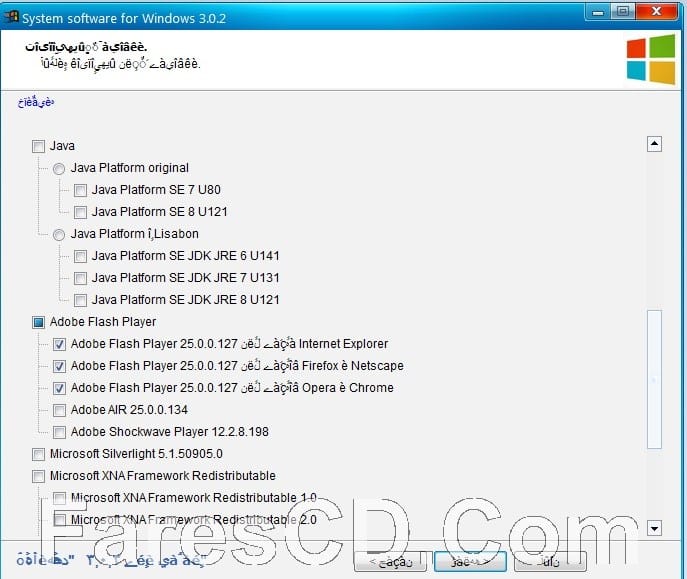687x579 pixels.
Task: Click the scroll up arrow of component list
Action: pos(654,144)
